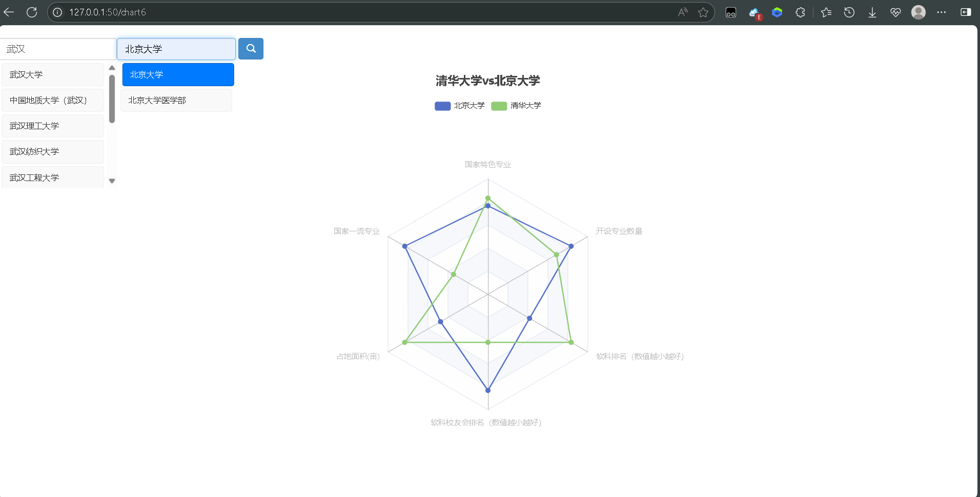This screenshot has height=497, width=980.
Task: Click blue 北京大学 point on 国家一流专业 axis
Action: coord(405,246)
